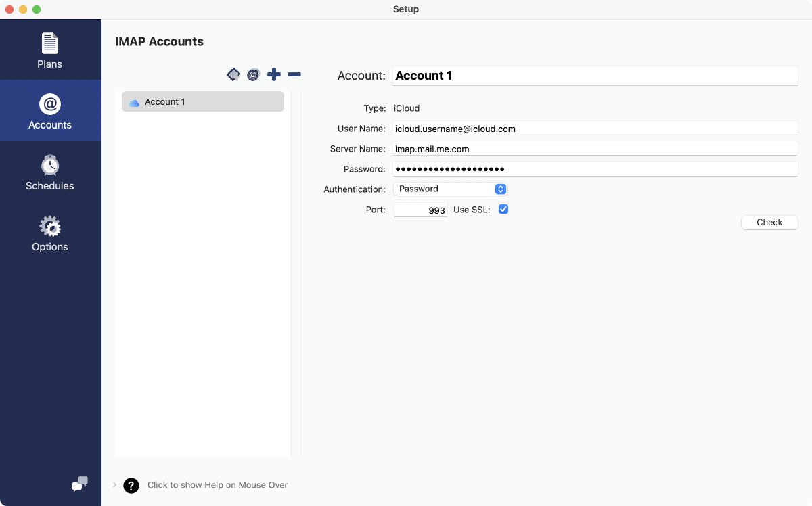Edit the Port number field
The width and height of the screenshot is (812, 506).
420,210
